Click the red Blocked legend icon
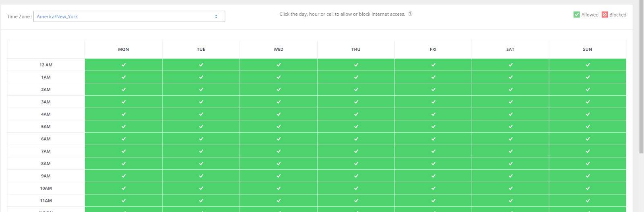Screen dimensions: 644x212 [x=605, y=14]
